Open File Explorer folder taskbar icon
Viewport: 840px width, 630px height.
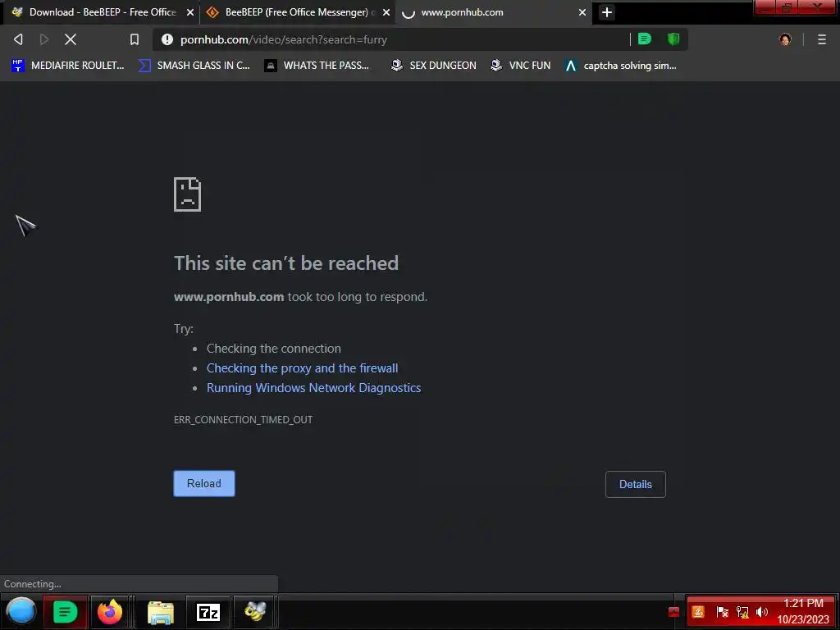tap(161, 612)
